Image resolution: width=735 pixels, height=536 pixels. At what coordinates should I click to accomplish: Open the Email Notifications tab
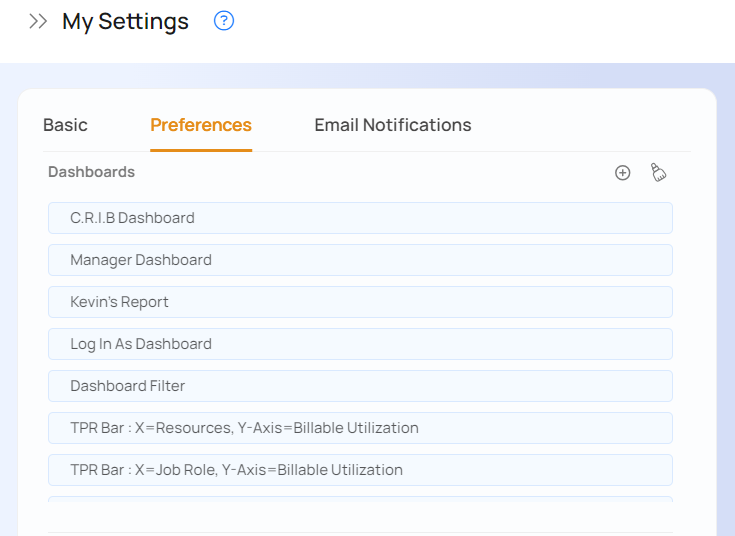point(392,125)
